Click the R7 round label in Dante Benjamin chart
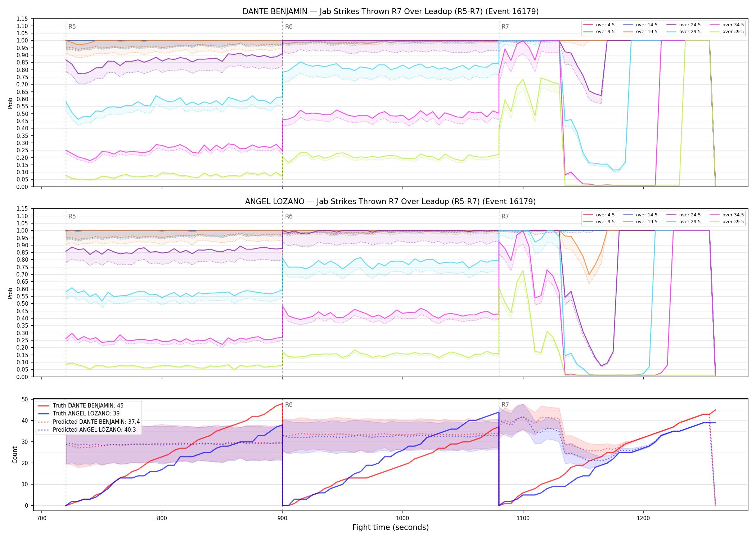This screenshot has height=540, width=756. pos(505,27)
